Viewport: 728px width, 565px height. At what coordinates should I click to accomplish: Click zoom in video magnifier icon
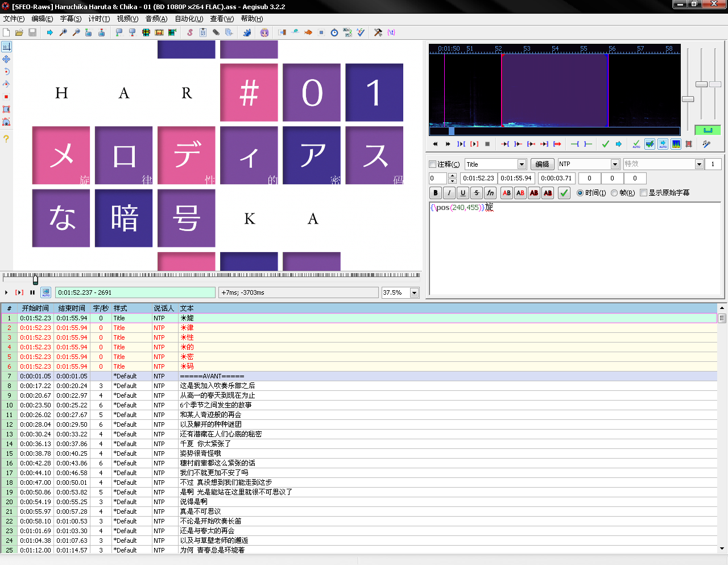tap(63, 32)
